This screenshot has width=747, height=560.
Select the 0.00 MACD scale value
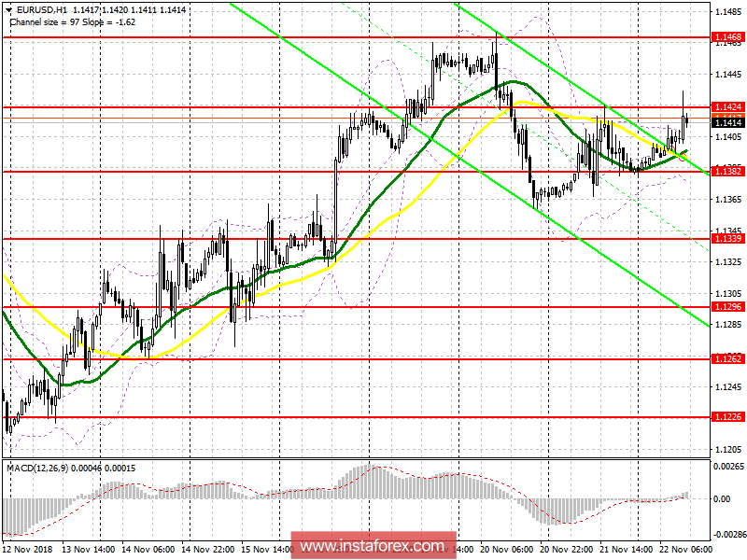tap(722, 499)
